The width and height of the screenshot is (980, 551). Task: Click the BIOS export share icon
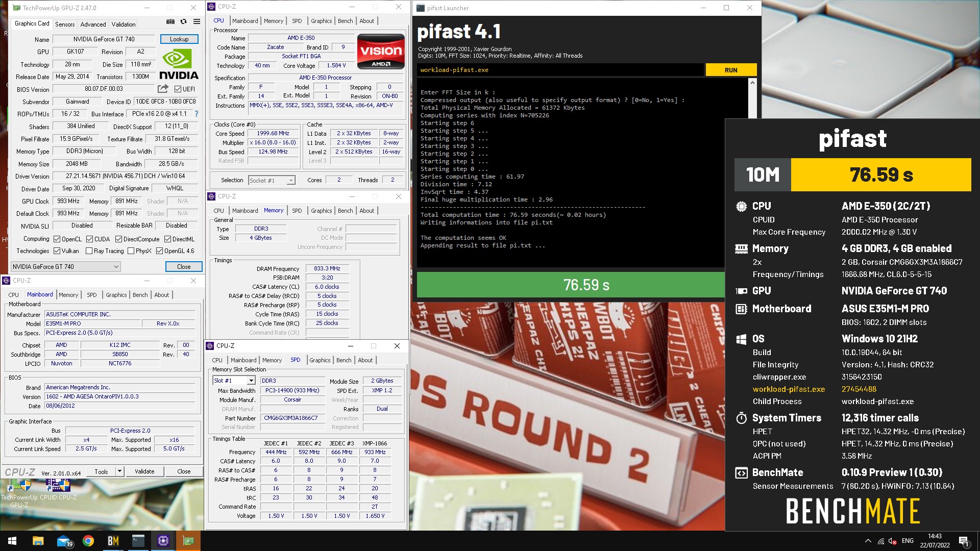pos(163,89)
